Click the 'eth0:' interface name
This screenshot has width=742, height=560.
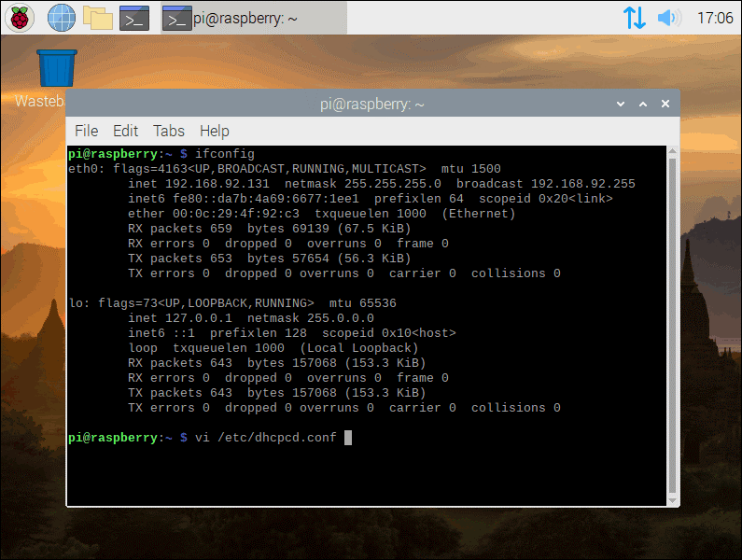87,169
